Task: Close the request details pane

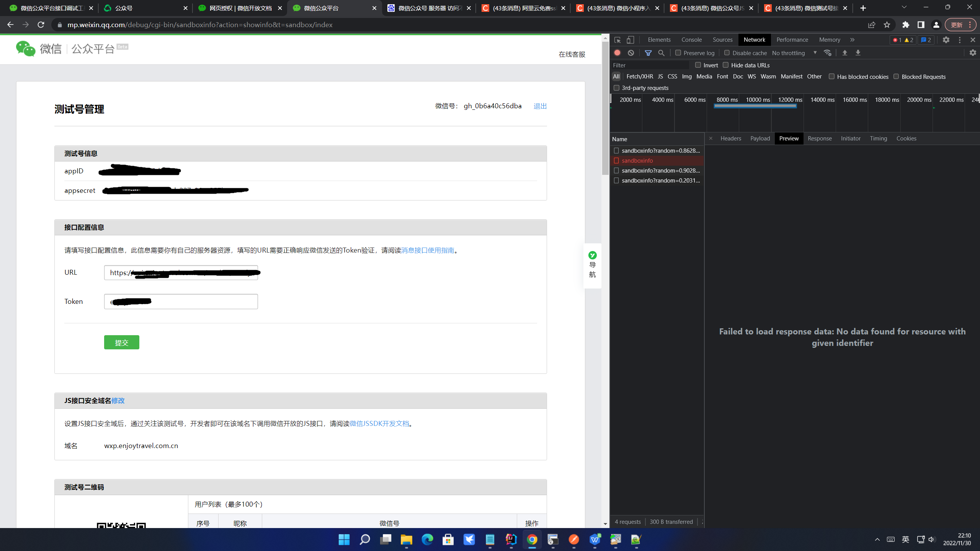Action: pos(711,139)
